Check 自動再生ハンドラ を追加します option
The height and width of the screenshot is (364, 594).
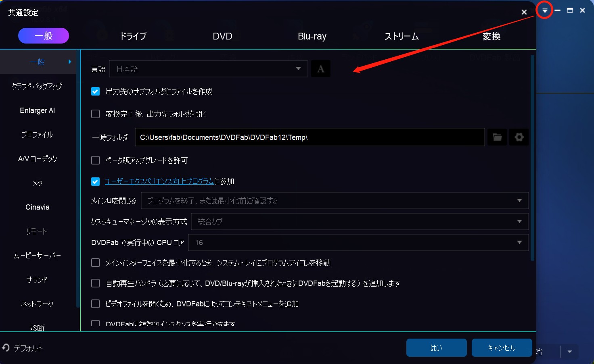tap(95, 283)
